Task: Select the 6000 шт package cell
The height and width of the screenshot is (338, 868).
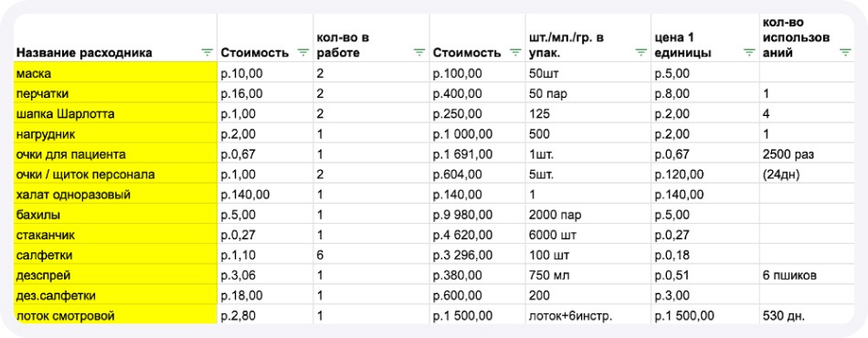Action: point(587,235)
